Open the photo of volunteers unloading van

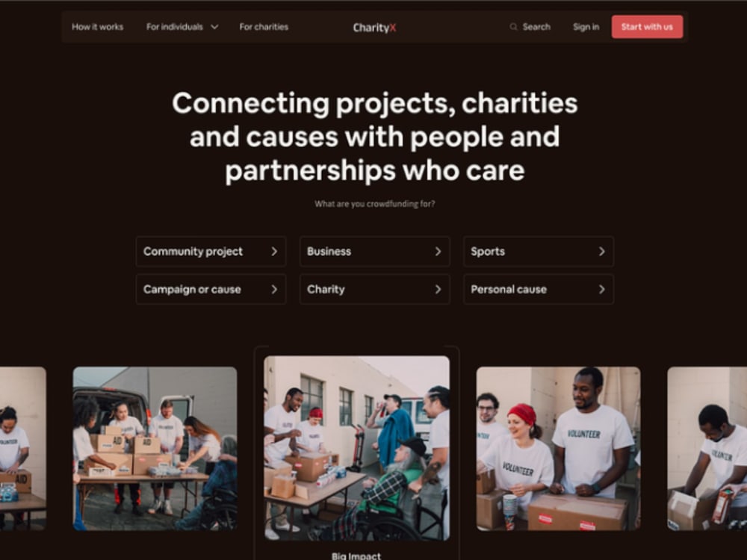(x=155, y=449)
